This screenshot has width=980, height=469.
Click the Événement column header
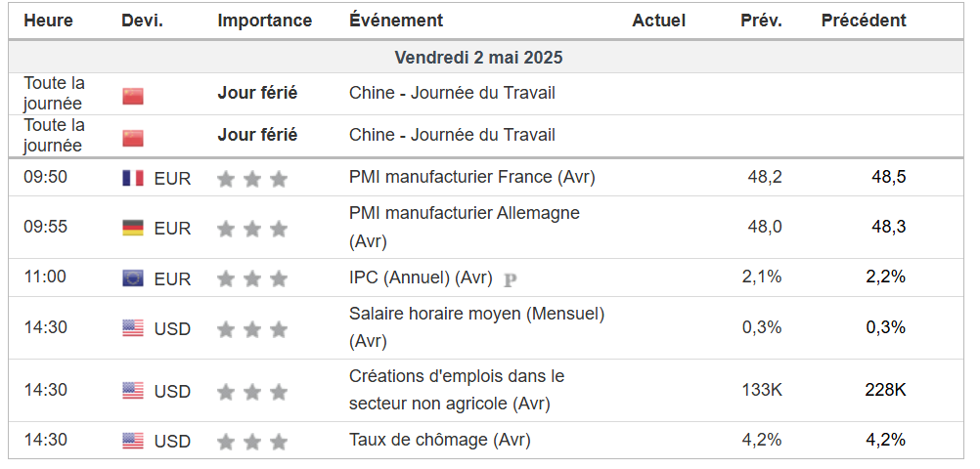click(396, 21)
